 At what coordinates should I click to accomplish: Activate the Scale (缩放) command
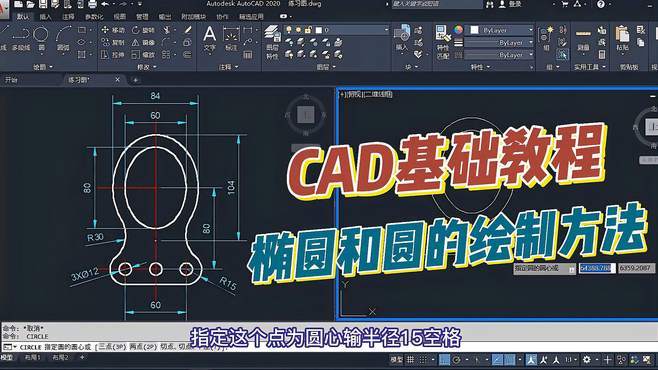(143, 55)
